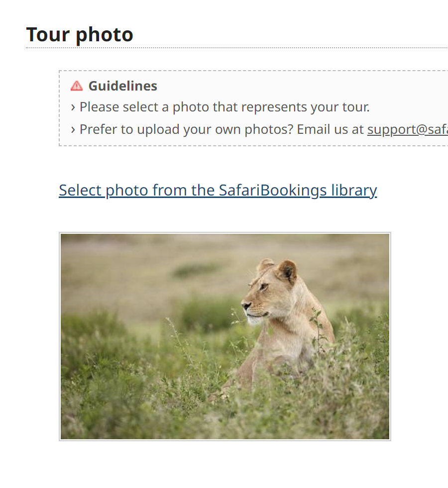Click the "Tour photo" section heading

(80, 34)
